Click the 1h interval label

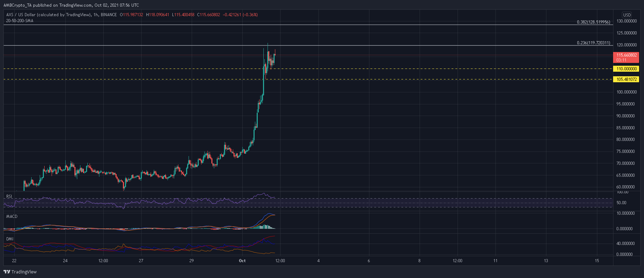coord(95,15)
